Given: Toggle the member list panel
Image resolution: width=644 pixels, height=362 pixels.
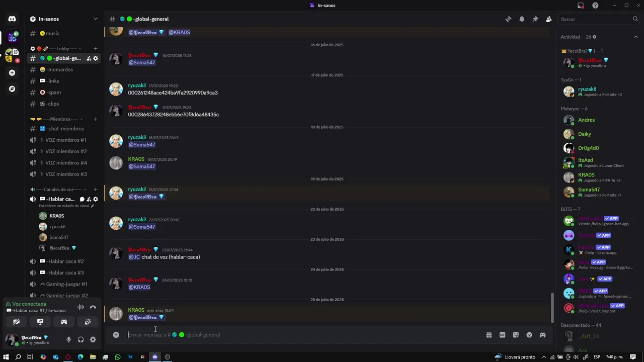Looking at the screenshot, I should point(548,19).
